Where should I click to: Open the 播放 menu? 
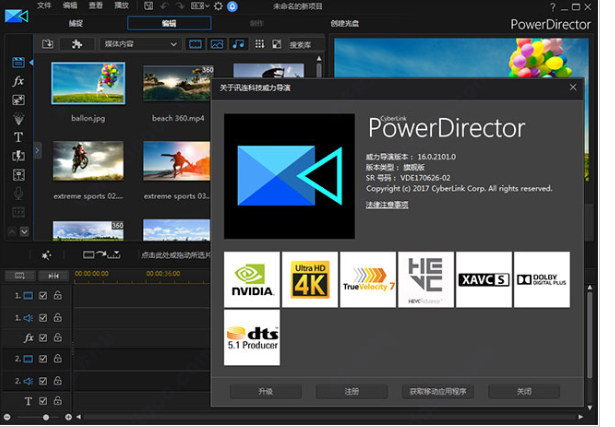(x=122, y=5)
